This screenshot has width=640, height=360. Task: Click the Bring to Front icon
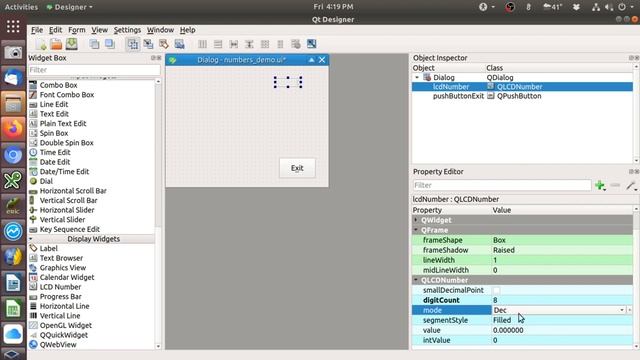tap(110, 44)
